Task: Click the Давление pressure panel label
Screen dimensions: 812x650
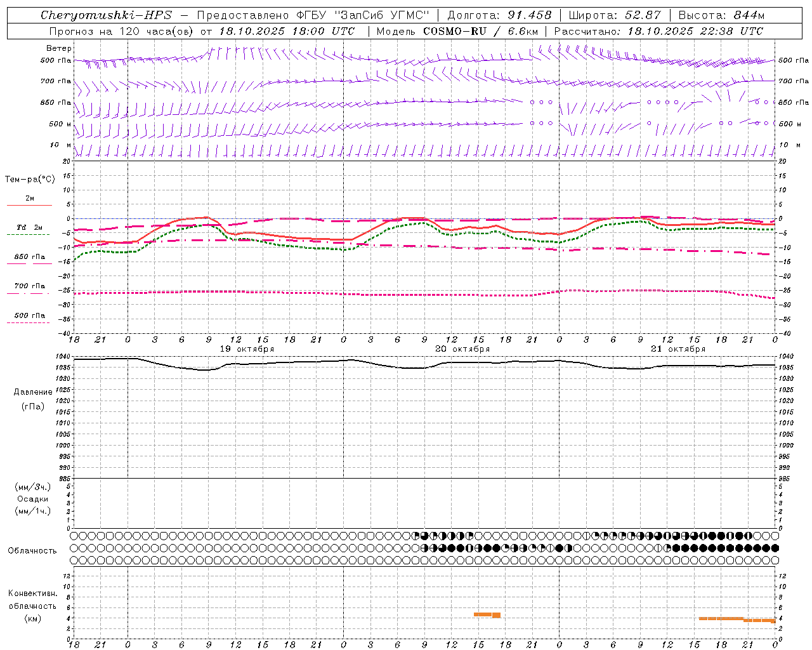Action: tap(33, 392)
